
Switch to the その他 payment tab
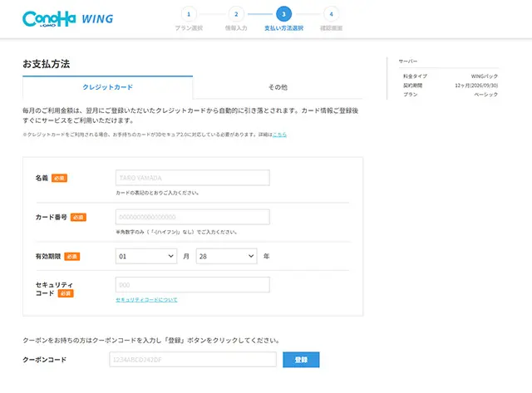pos(278,87)
